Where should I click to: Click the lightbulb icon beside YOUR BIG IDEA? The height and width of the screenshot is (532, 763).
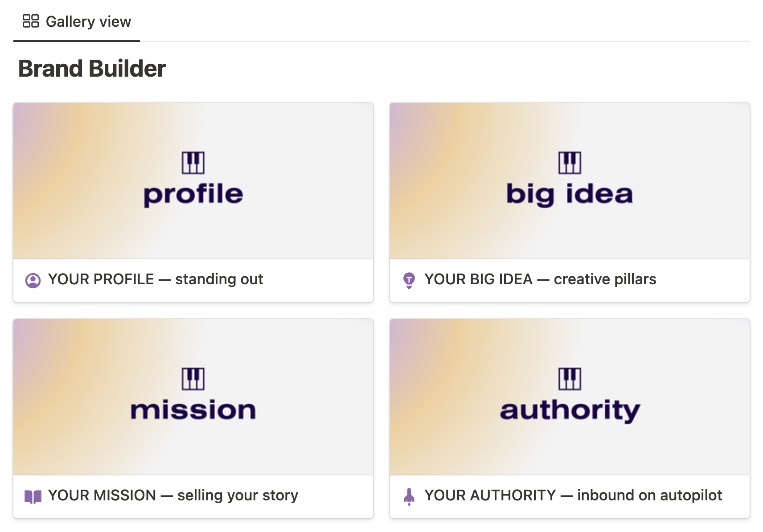[x=409, y=280]
